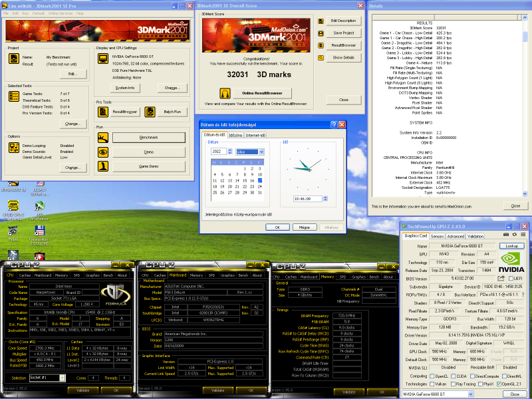Viewport: 532px width, 399px height.
Task: Click the icon beside Online ResultBrowser button
Action: (x=225, y=93)
